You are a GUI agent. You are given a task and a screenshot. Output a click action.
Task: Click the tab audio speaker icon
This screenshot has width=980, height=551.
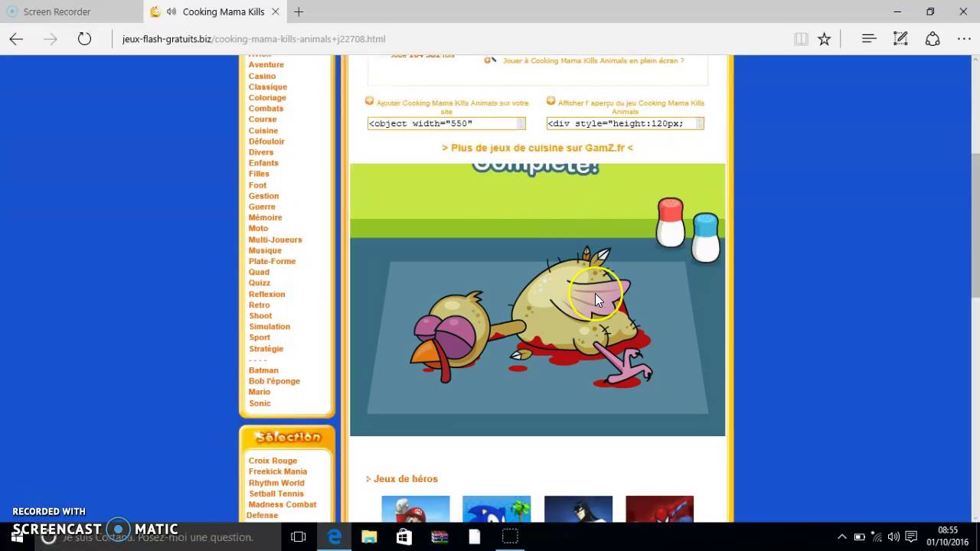click(x=171, y=11)
